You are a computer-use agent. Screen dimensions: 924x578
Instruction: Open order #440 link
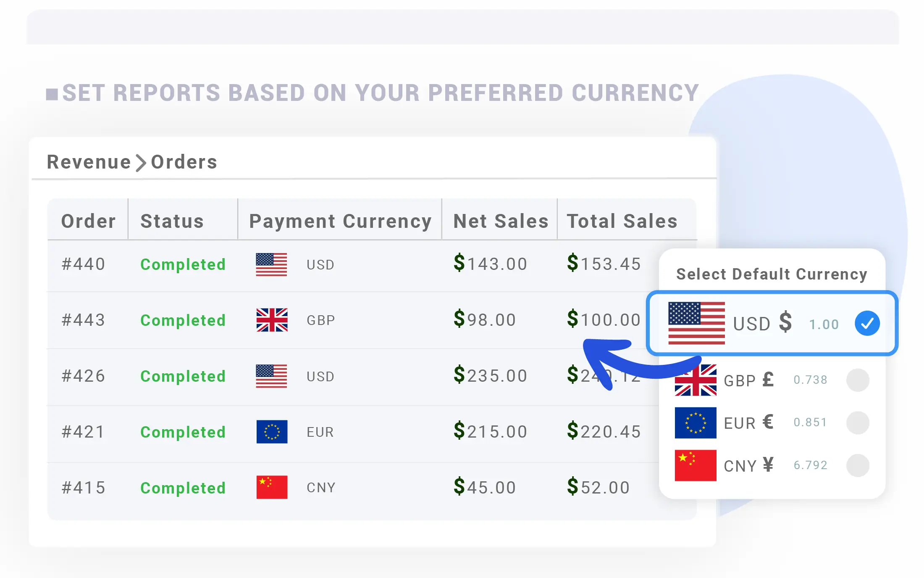[x=83, y=264]
